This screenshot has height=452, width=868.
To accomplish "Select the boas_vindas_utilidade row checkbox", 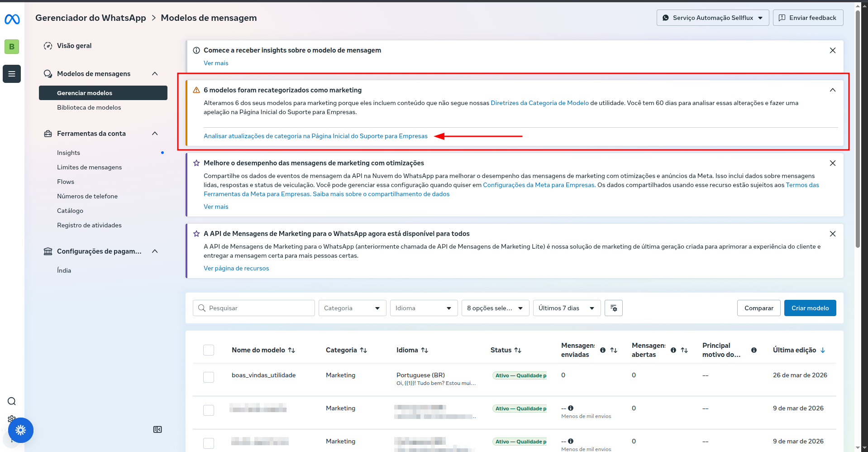I will click(x=209, y=377).
